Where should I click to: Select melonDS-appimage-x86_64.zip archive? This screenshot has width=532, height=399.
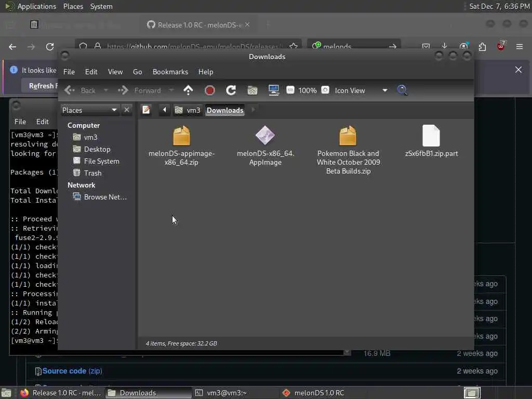tap(181, 146)
